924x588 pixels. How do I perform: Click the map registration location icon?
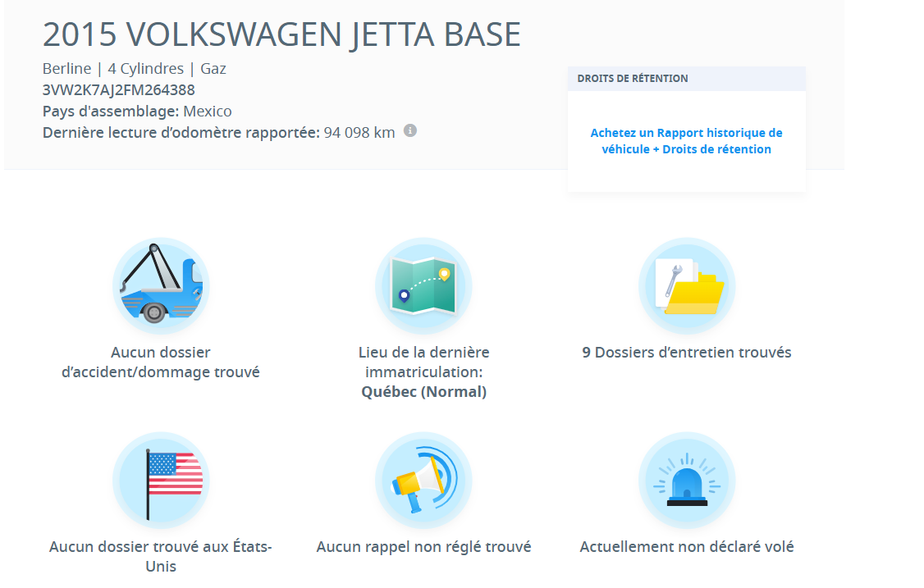point(423,285)
